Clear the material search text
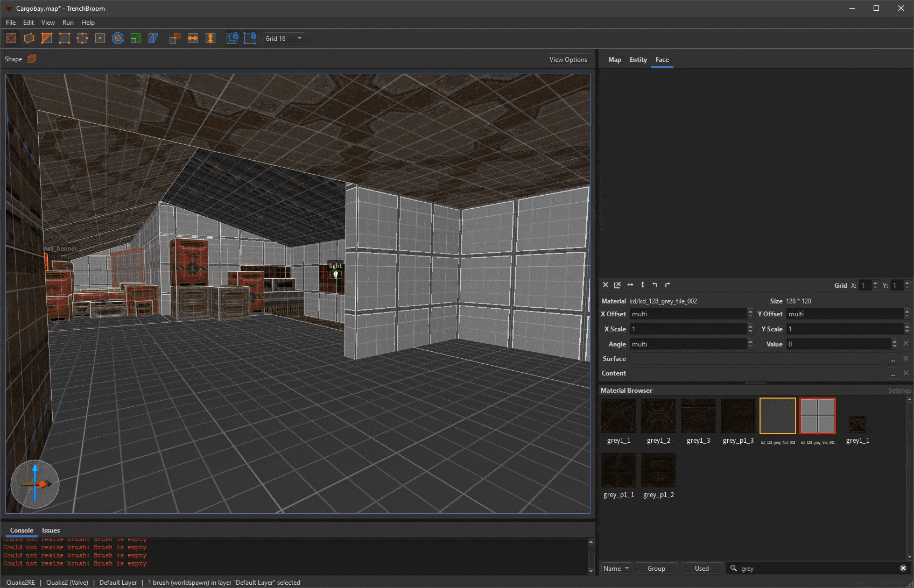The image size is (914, 588). [x=903, y=568]
